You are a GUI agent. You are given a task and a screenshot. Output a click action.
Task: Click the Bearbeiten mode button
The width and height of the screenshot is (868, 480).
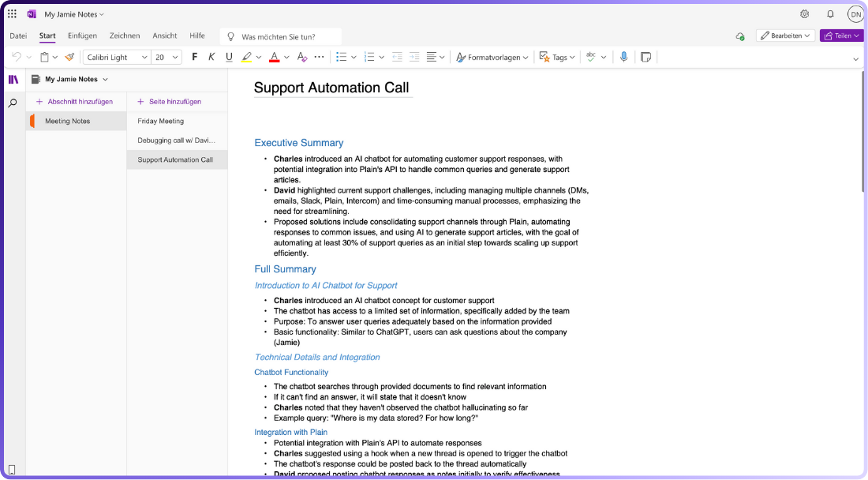[x=785, y=36]
